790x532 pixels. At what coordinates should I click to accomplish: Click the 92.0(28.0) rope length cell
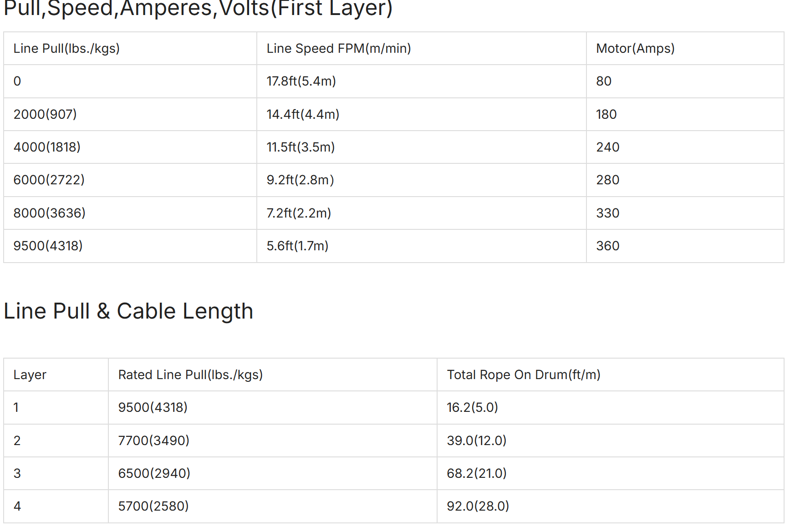[x=611, y=506]
